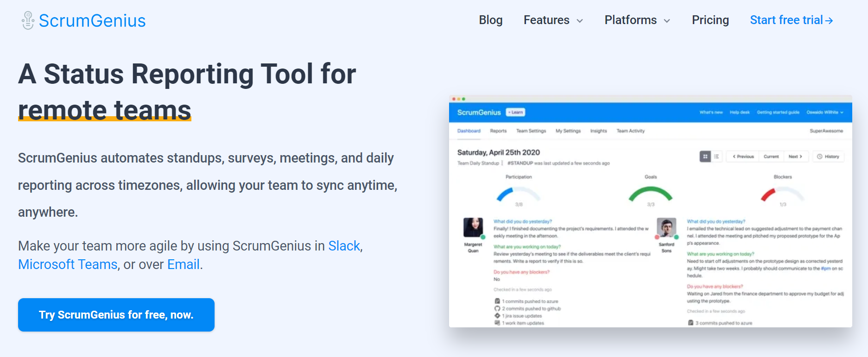Click Margeret Quan avatar photo
Screen dimensions: 868x357
point(473,227)
